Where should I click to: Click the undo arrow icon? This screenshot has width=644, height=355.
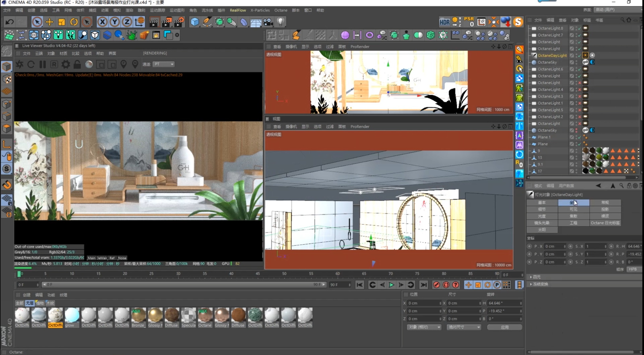coord(10,22)
